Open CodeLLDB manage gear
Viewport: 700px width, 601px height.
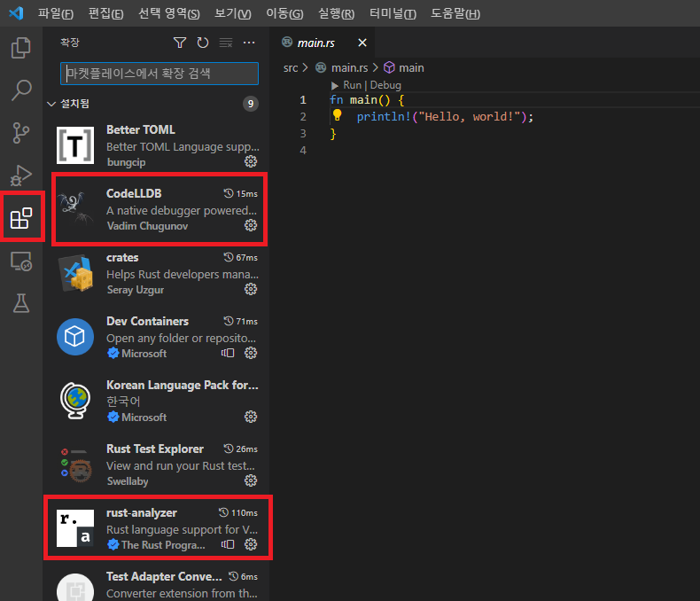coord(251,225)
